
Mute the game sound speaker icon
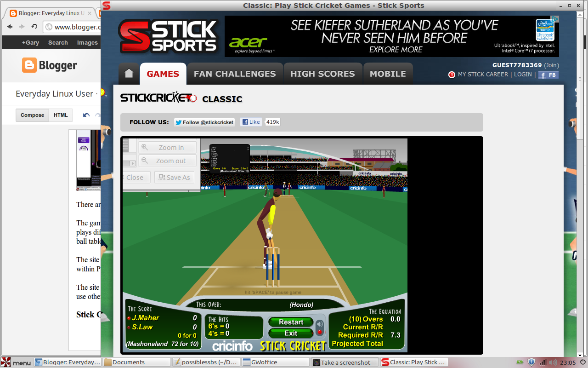[320, 323]
